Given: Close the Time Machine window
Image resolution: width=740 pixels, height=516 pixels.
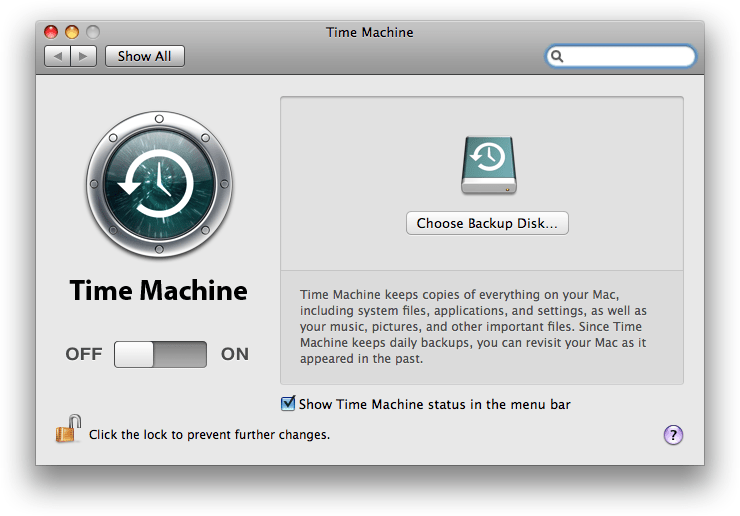Looking at the screenshot, I should point(52,32).
